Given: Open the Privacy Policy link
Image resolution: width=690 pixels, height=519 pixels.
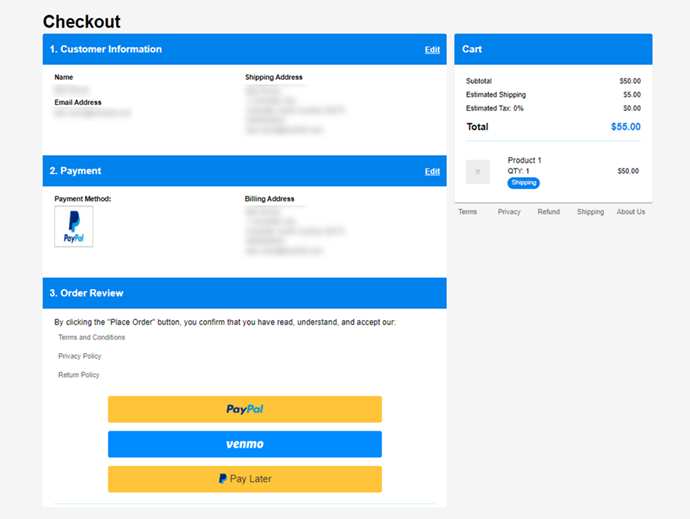Looking at the screenshot, I should click(80, 356).
